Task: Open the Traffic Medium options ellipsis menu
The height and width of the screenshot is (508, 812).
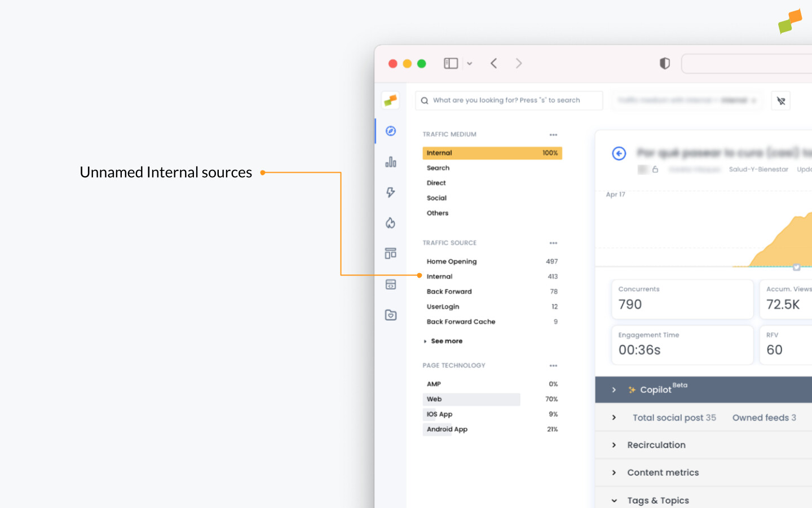Action: tap(553, 134)
